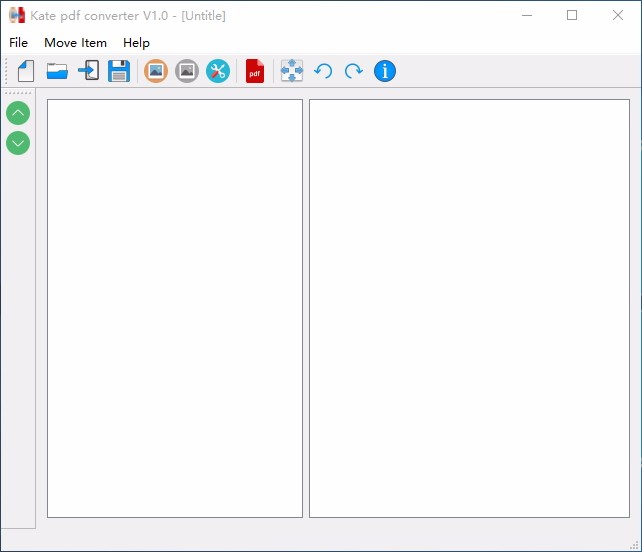This screenshot has width=642, height=552.
Task: Open the File menu
Action: (x=18, y=43)
